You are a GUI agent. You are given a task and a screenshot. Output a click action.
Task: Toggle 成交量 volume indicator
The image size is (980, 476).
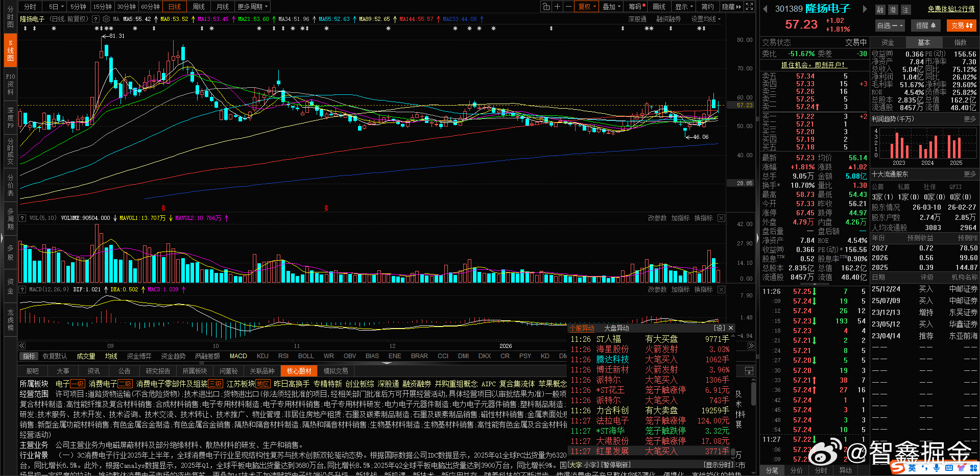pyautogui.click(x=86, y=356)
